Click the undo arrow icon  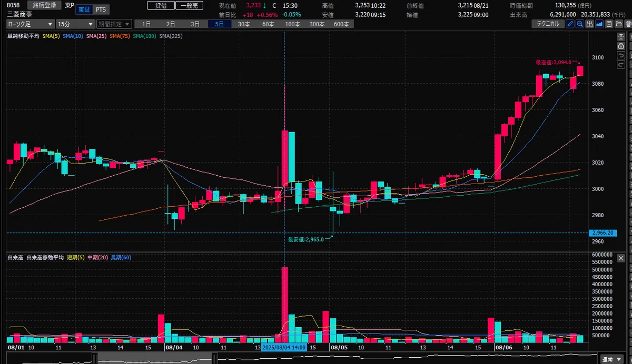[x=621, y=55]
